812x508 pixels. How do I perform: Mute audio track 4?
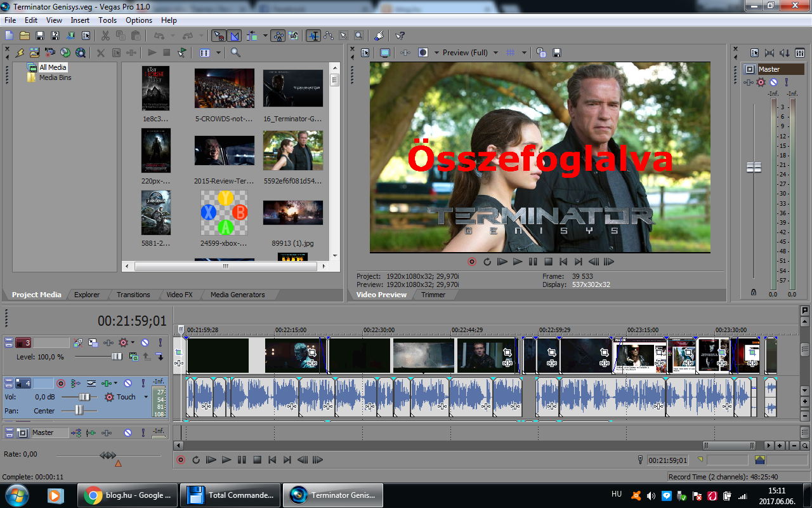coord(128,384)
